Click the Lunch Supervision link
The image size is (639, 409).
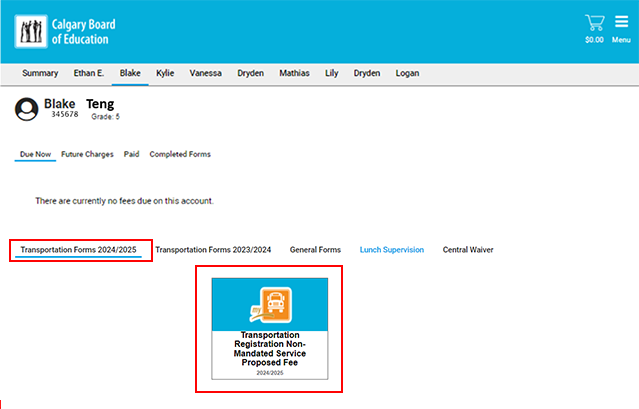(x=391, y=250)
